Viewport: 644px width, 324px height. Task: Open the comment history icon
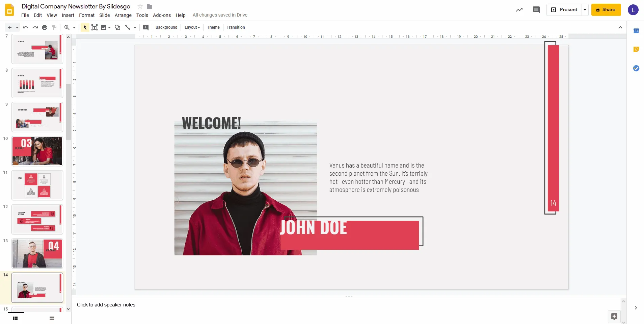click(x=536, y=10)
